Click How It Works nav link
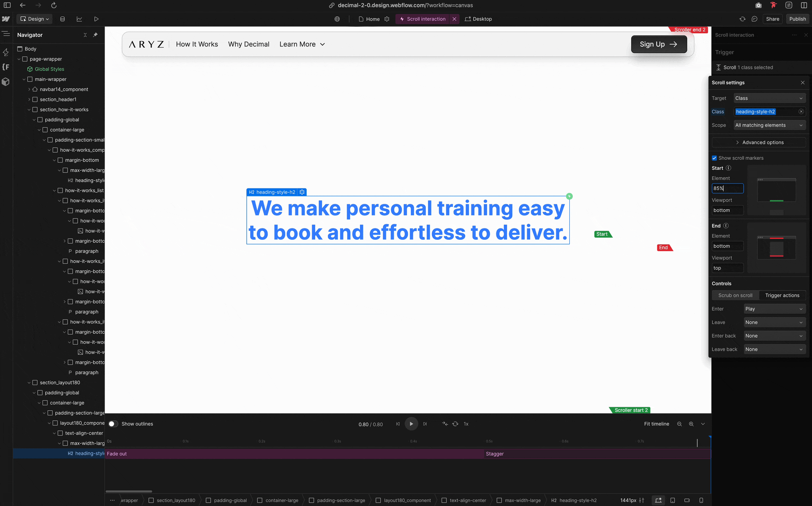 pyautogui.click(x=197, y=44)
